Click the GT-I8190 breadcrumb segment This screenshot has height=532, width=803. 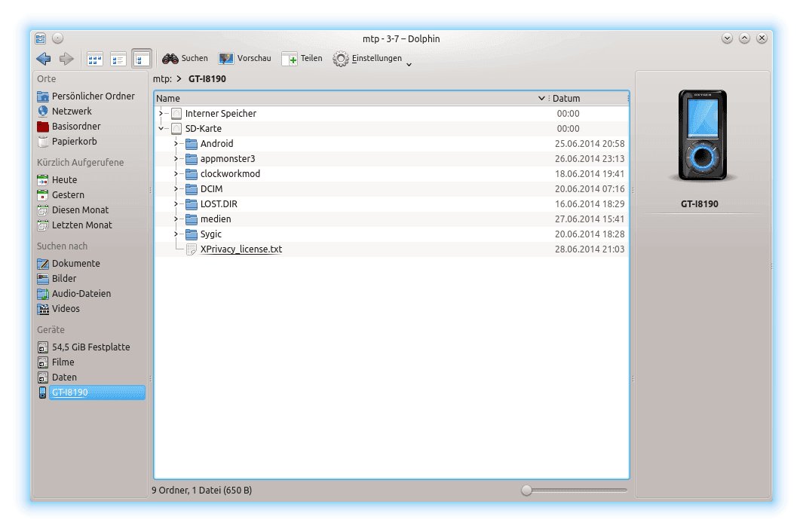click(x=207, y=79)
